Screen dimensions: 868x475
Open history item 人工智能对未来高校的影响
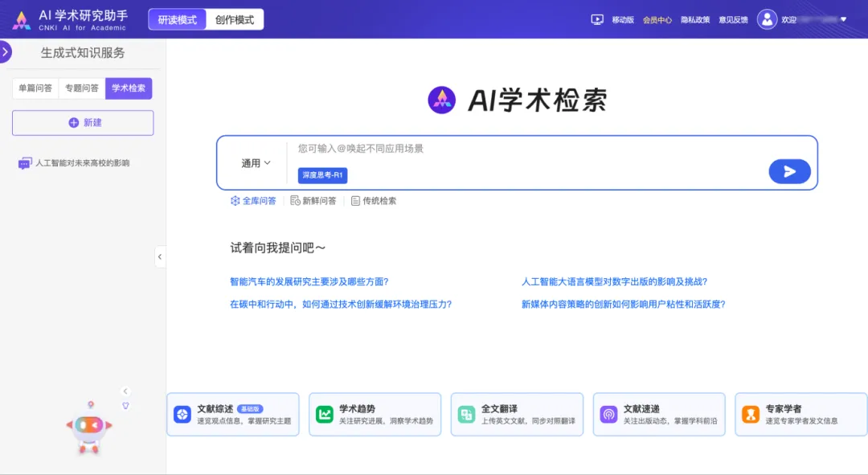83,163
